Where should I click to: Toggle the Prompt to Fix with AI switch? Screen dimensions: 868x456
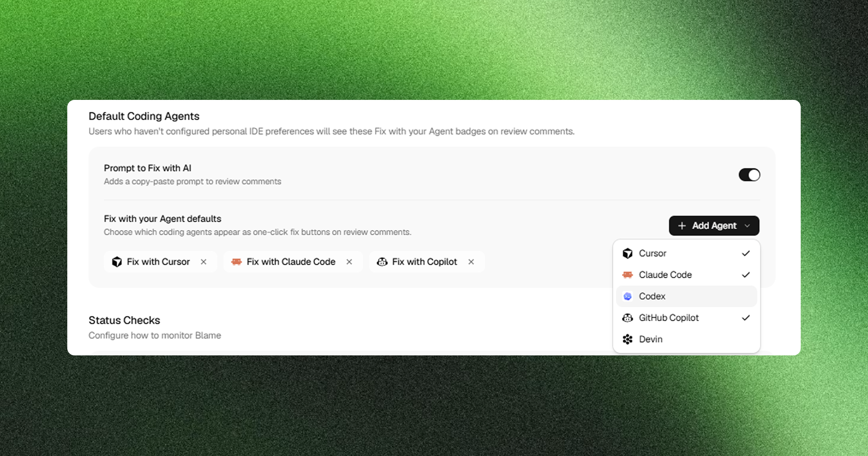pos(749,175)
